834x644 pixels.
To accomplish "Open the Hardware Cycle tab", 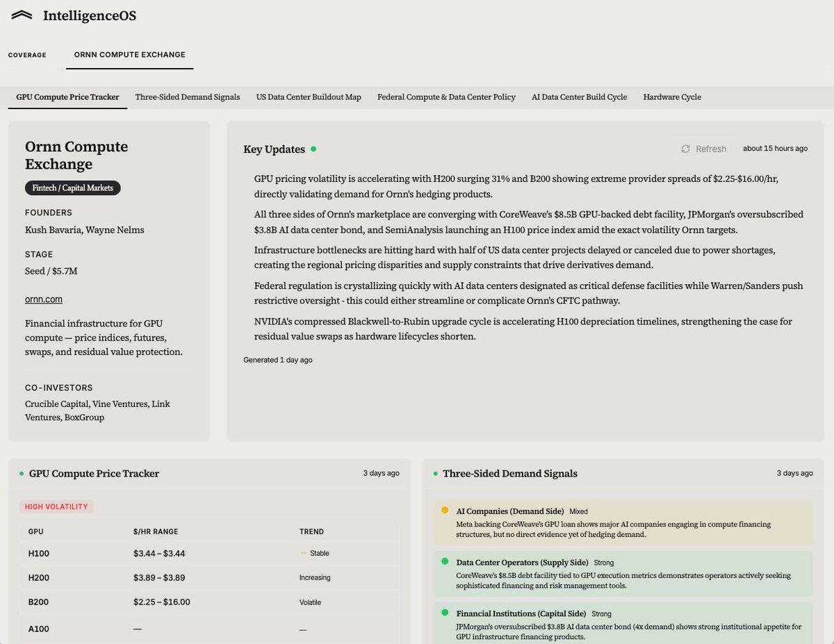I will click(672, 97).
